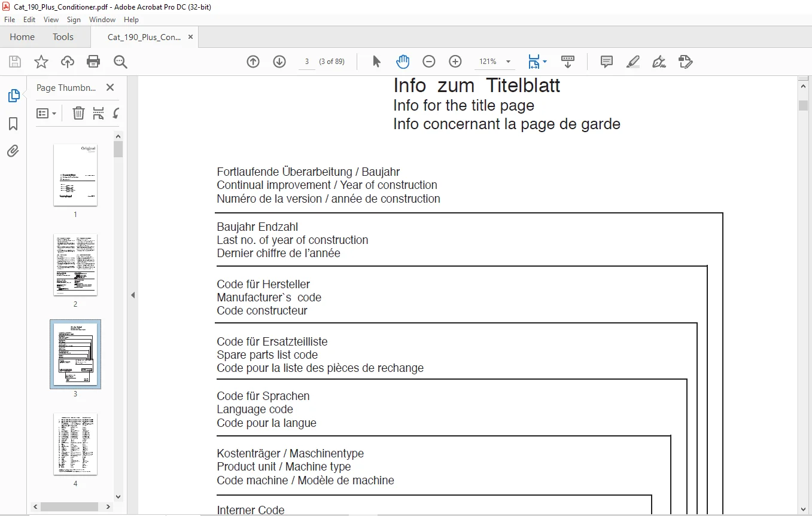Close the Page Thumbnails panel
812x516 pixels.
110,87
